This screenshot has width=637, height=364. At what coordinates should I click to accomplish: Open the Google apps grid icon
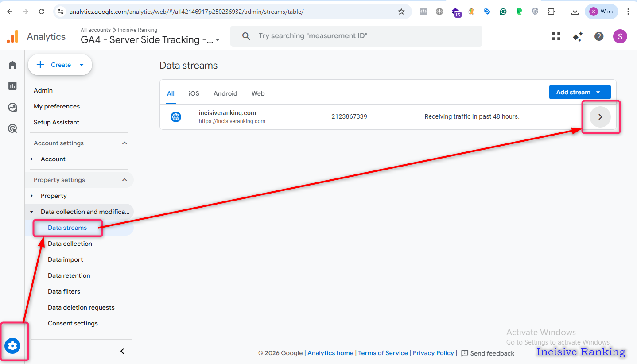click(556, 36)
